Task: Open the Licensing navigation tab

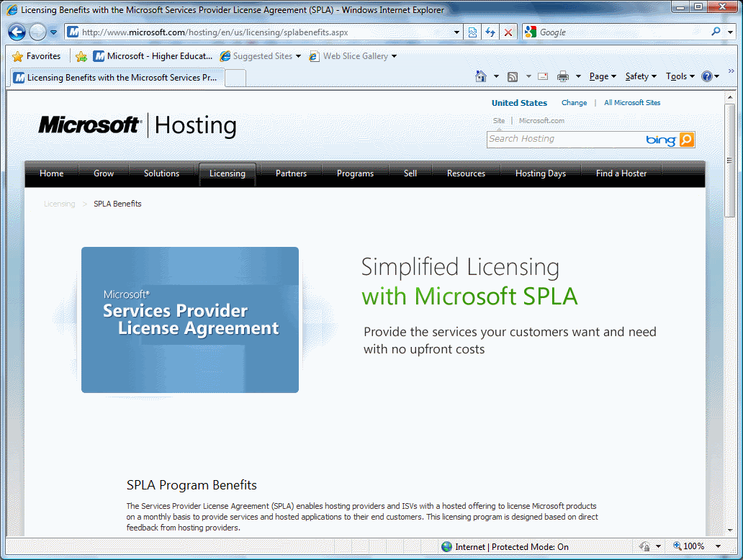Action: point(227,173)
